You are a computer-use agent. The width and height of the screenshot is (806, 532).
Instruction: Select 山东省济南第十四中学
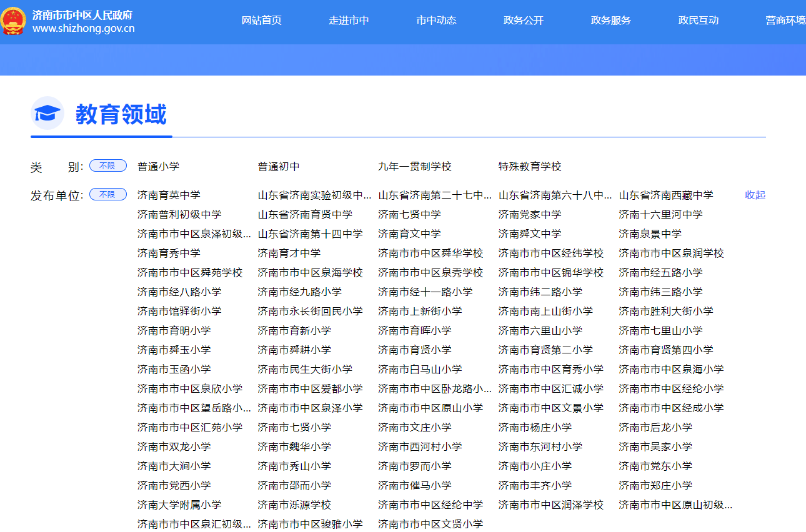[x=311, y=234]
